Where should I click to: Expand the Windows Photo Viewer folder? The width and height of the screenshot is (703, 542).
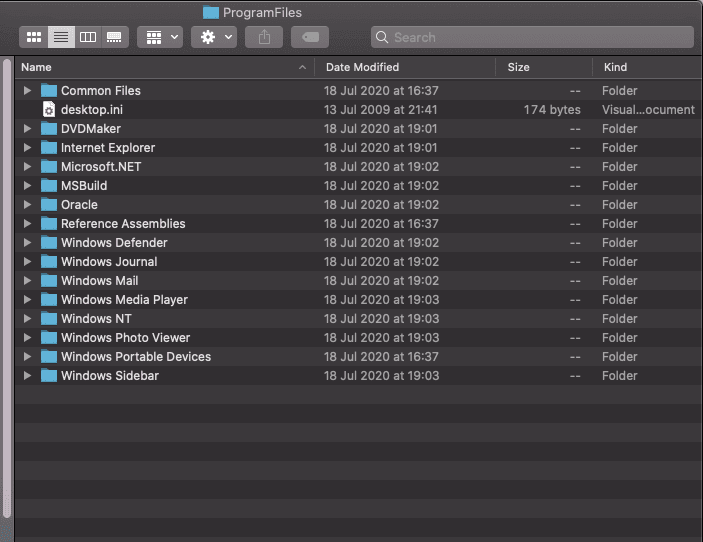(x=27, y=338)
